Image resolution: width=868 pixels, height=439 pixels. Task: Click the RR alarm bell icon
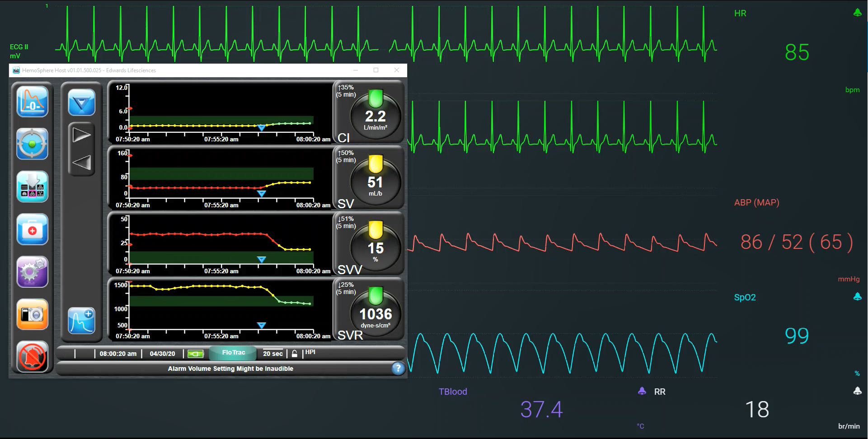[x=857, y=391]
